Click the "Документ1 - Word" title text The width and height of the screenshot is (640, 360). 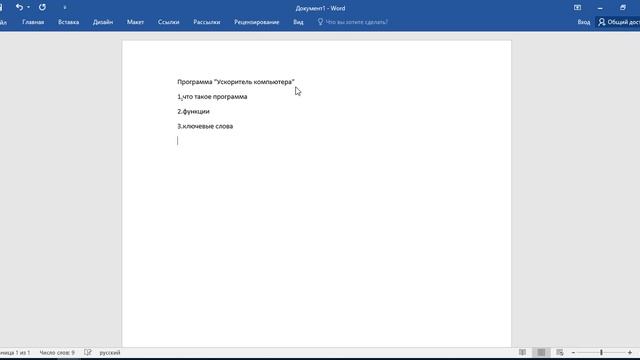320,8
